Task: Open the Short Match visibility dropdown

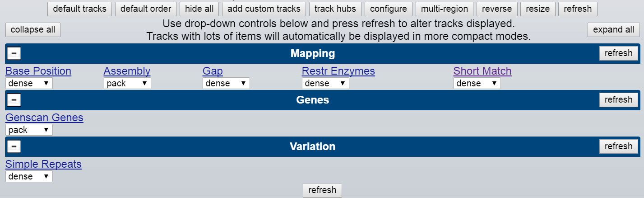Action: (x=477, y=83)
